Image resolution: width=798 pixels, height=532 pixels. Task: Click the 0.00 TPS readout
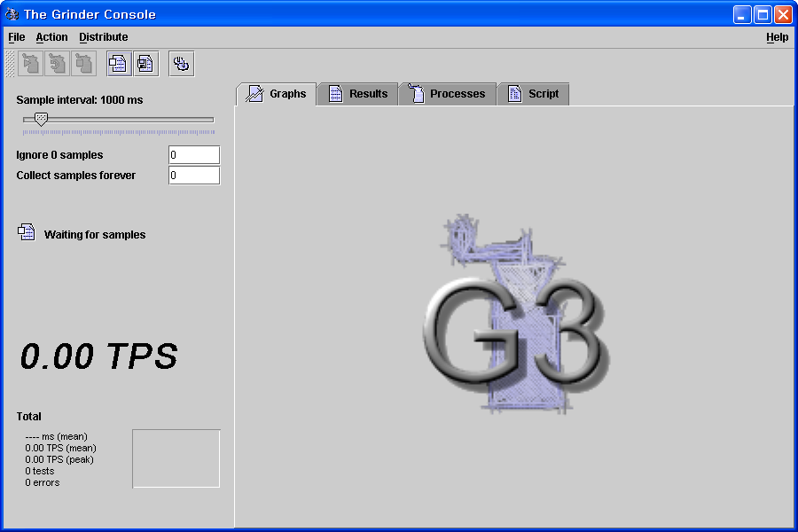(98, 356)
